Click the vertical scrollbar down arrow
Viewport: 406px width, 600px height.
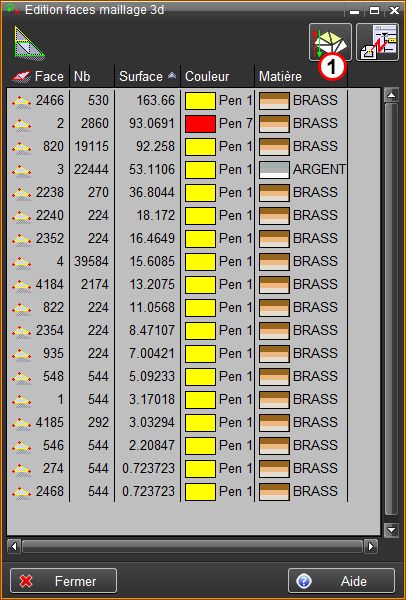coord(391,530)
